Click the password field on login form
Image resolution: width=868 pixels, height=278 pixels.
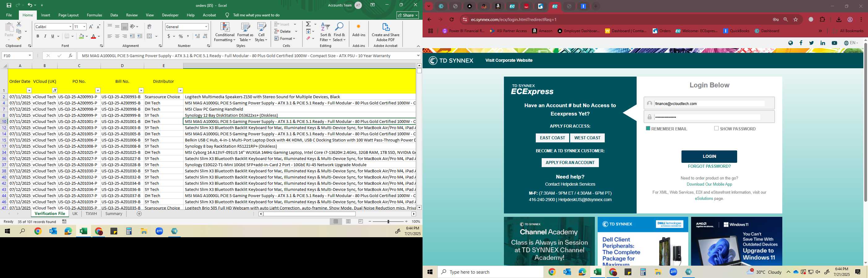click(x=709, y=117)
